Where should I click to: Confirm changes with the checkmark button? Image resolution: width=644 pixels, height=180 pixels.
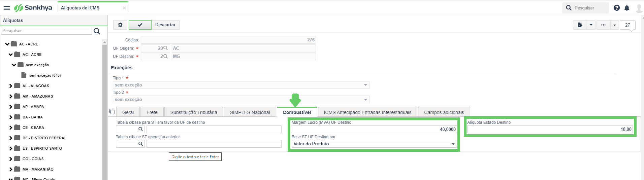click(140, 25)
